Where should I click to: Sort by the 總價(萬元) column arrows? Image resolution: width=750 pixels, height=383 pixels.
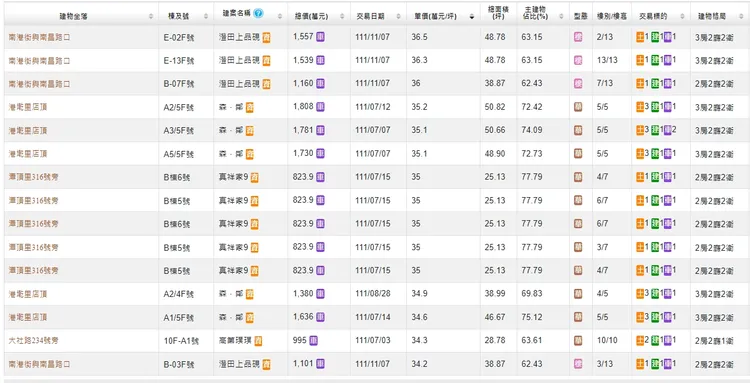(342, 16)
